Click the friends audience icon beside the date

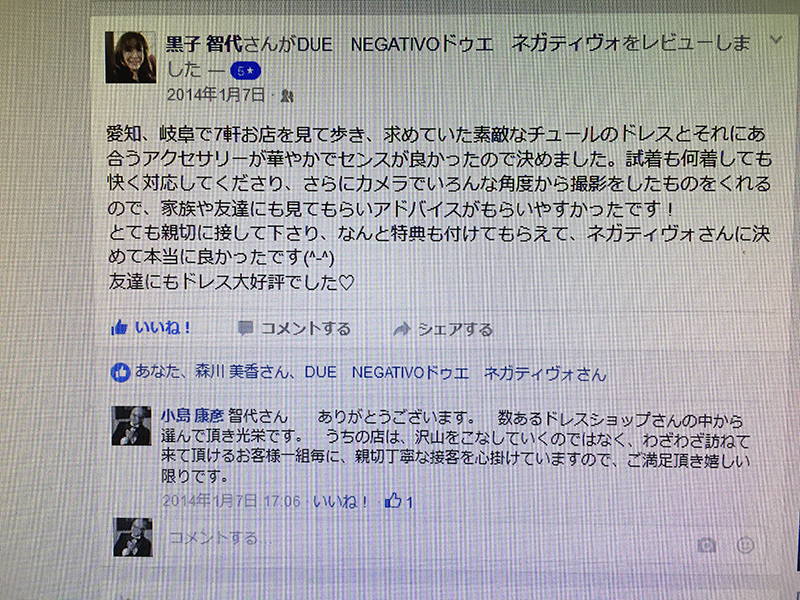click(287, 95)
